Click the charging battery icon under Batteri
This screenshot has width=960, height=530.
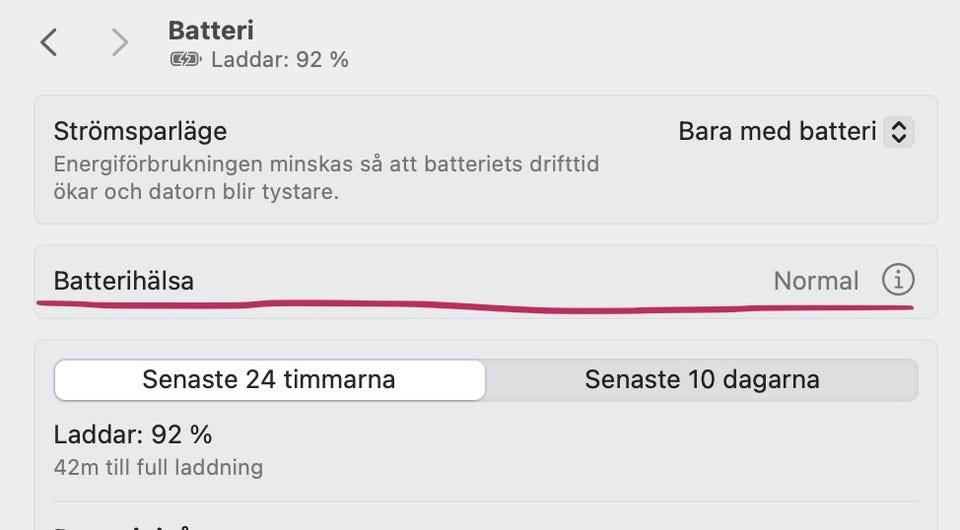(185, 60)
